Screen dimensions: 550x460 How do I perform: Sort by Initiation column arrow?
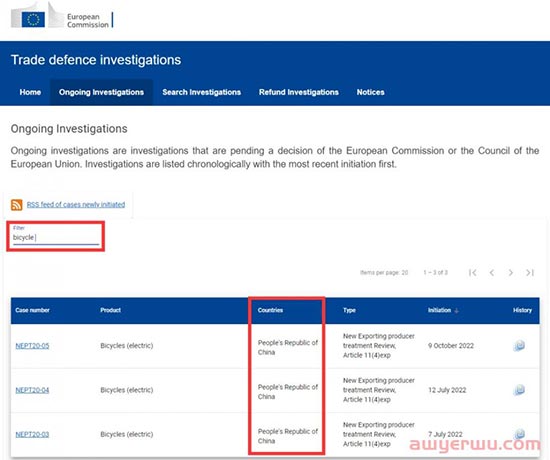tap(456, 311)
